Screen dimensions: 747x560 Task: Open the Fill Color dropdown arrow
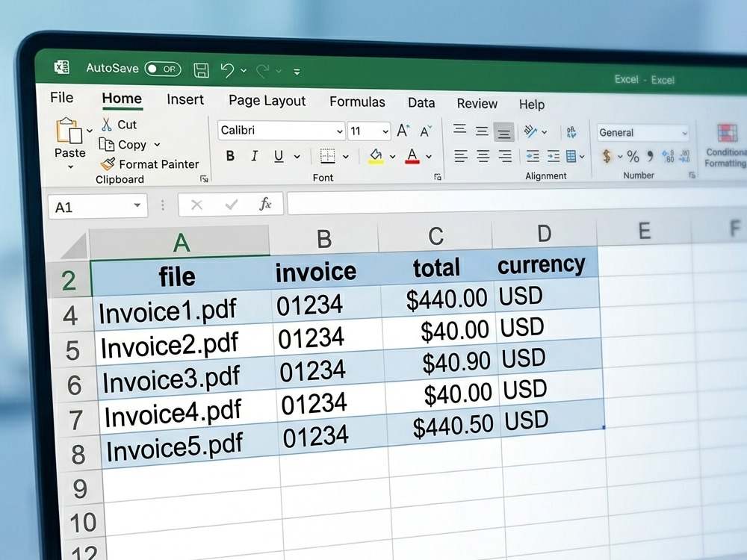point(393,157)
